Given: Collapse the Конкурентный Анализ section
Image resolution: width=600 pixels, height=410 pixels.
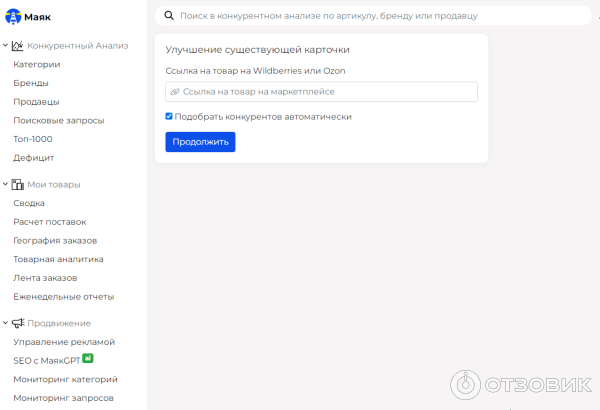Looking at the screenshot, I should pos(6,46).
